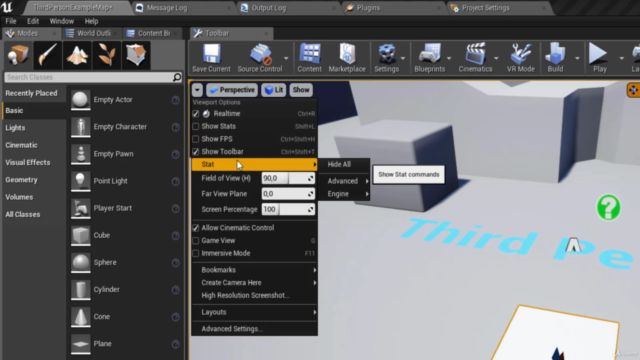Switch to the Plugins tab
640x360 pixels.
pos(393,8)
